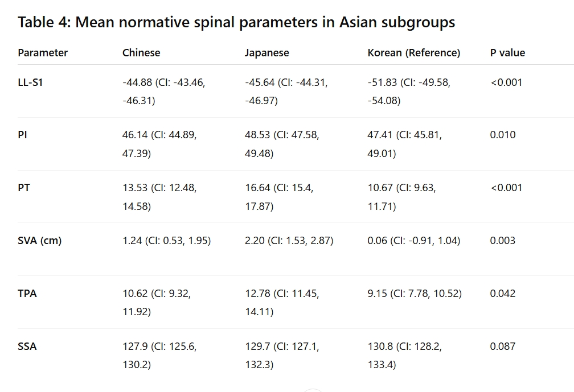
Task: Click the SVA P value 0.003
Action: (503, 241)
